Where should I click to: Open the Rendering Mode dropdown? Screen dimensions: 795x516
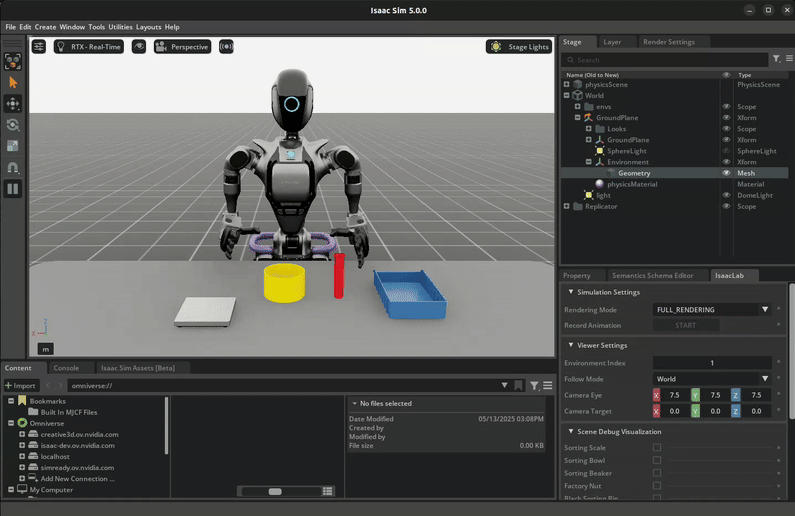pyautogui.click(x=712, y=310)
